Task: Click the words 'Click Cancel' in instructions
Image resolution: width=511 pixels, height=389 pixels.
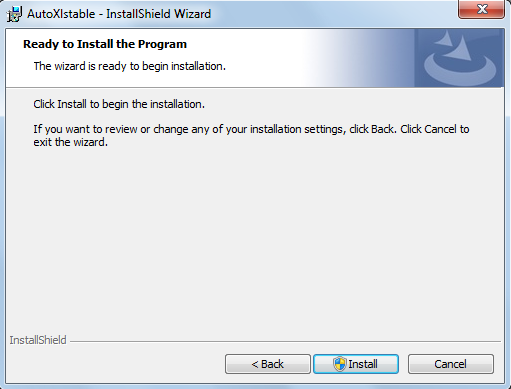Action: pyautogui.click(x=428, y=129)
